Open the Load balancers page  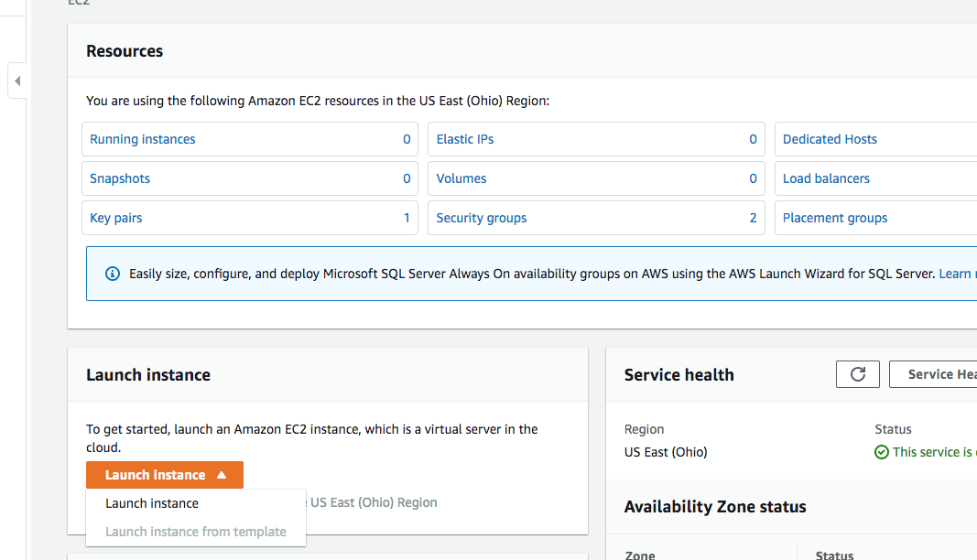point(826,178)
